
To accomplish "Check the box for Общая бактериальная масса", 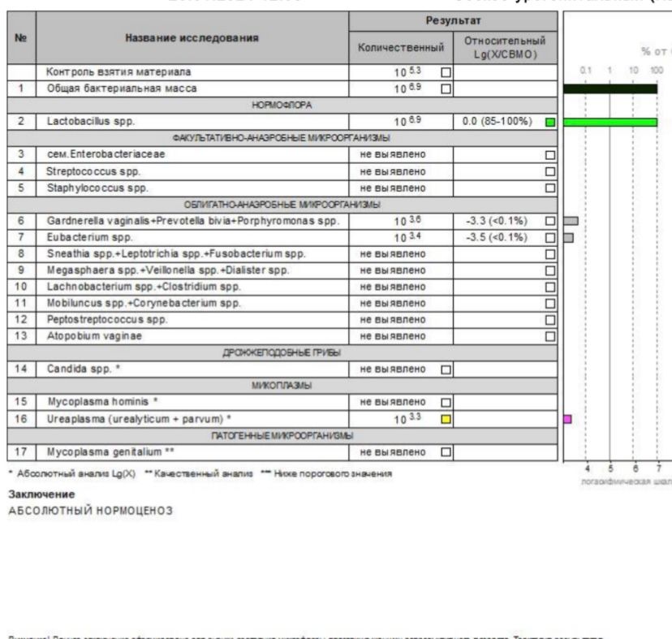I will pyautogui.click(x=446, y=89).
